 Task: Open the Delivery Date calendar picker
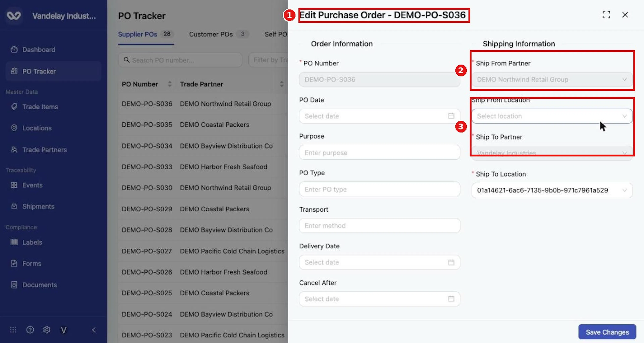451,262
